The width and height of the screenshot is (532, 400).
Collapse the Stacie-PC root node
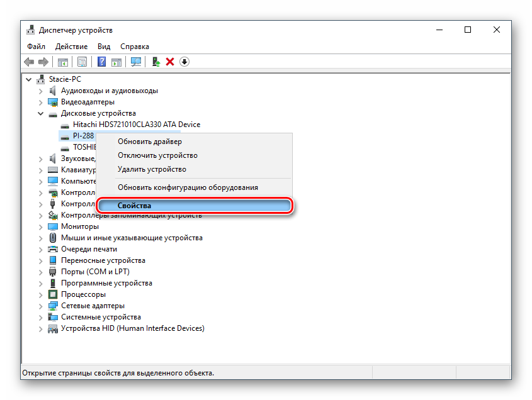(29, 79)
